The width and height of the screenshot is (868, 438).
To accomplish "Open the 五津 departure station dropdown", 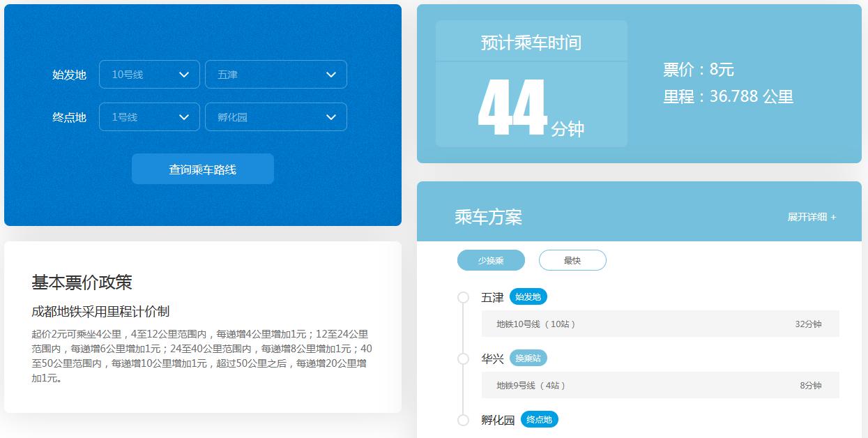I will pos(275,74).
